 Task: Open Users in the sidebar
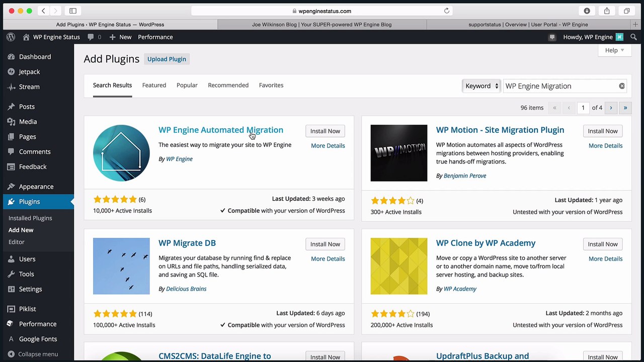tap(27, 259)
